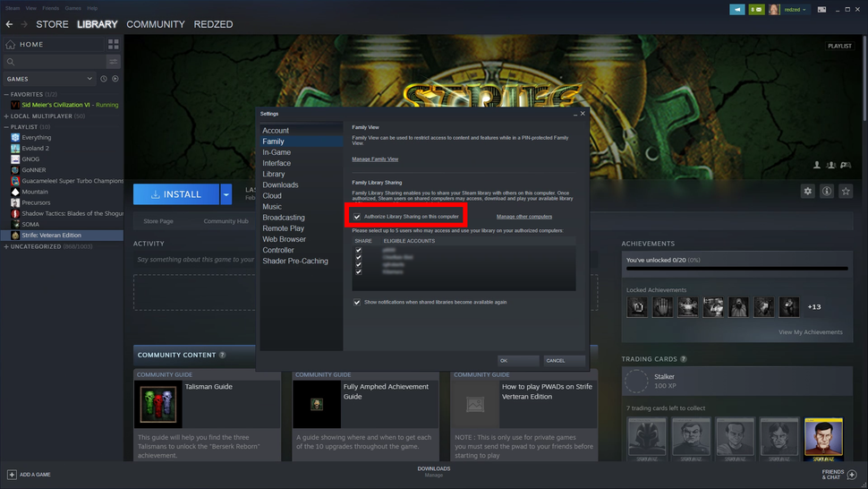Toggle the third eligible account share checkbox

pyautogui.click(x=358, y=264)
